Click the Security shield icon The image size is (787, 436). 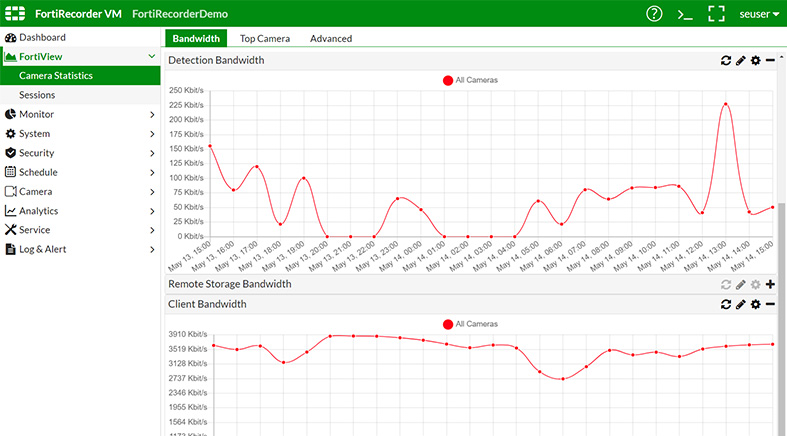pyautogui.click(x=10, y=153)
